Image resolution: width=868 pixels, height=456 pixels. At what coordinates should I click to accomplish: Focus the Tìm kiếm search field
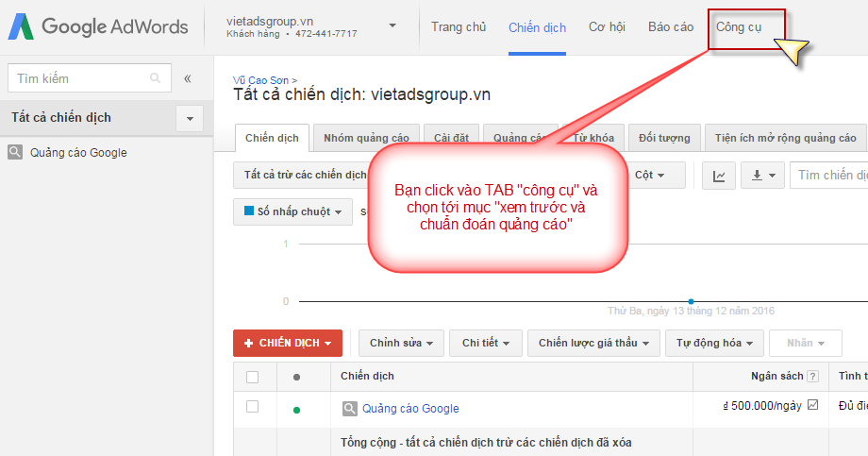pos(89,78)
